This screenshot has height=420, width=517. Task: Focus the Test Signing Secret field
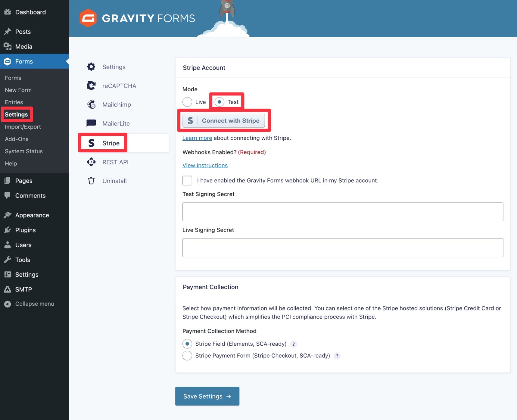(343, 212)
